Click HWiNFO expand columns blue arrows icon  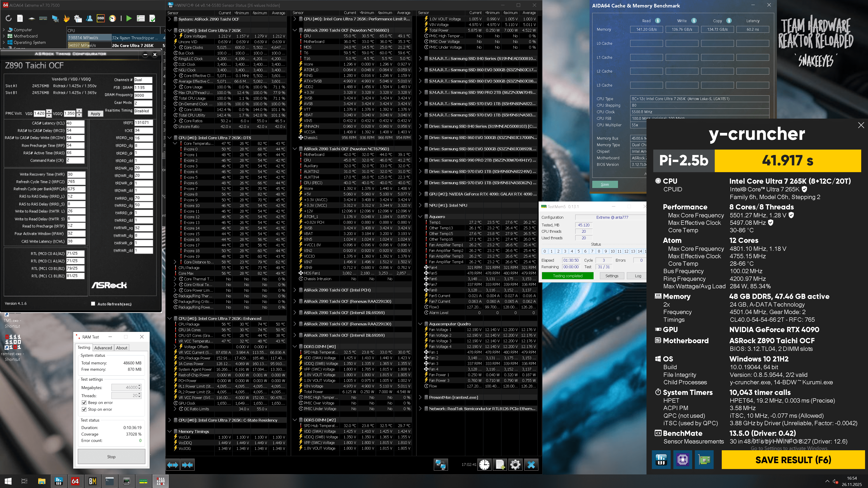(172, 465)
